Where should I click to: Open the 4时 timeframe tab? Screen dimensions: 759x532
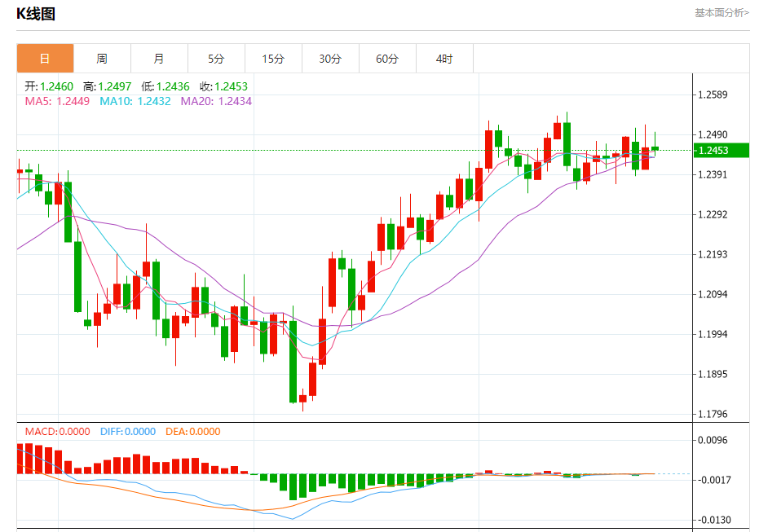[445, 59]
